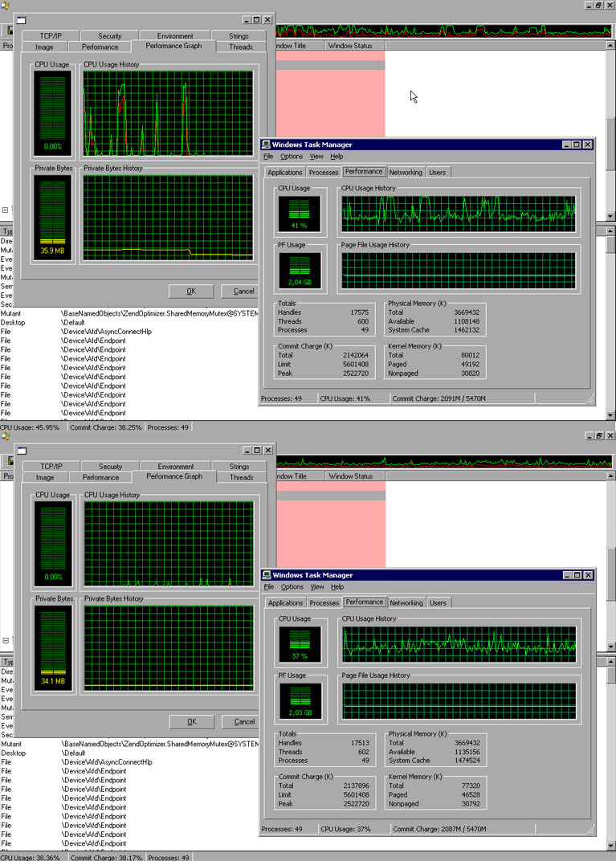Image resolution: width=616 pixels, height=861 pixels.
Task: Open Users tab in the 37% CPU Task Manager
Action: click(x=438, y=603)
